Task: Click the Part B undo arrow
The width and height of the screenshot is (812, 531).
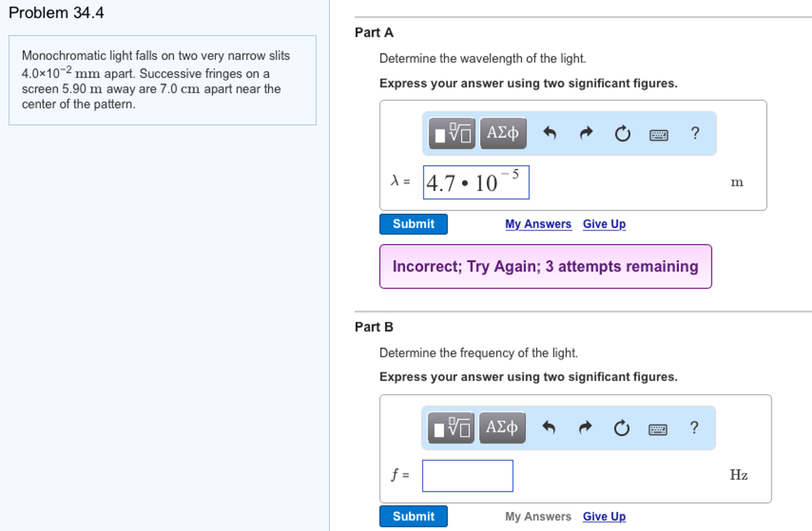Action: coord(549,427)
